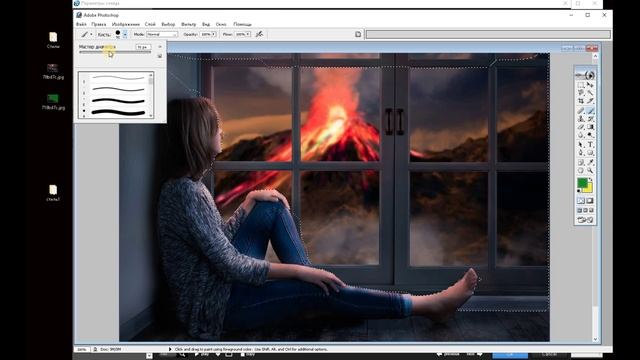The width and height of the screenshot is (640, 360).
Task: Click the Master Diameter value field
Action: tap(143, 47)
